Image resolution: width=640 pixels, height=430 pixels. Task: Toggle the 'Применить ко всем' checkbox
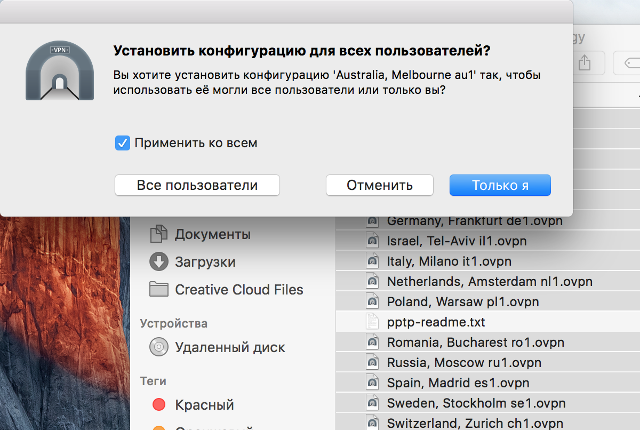[122, 143]
